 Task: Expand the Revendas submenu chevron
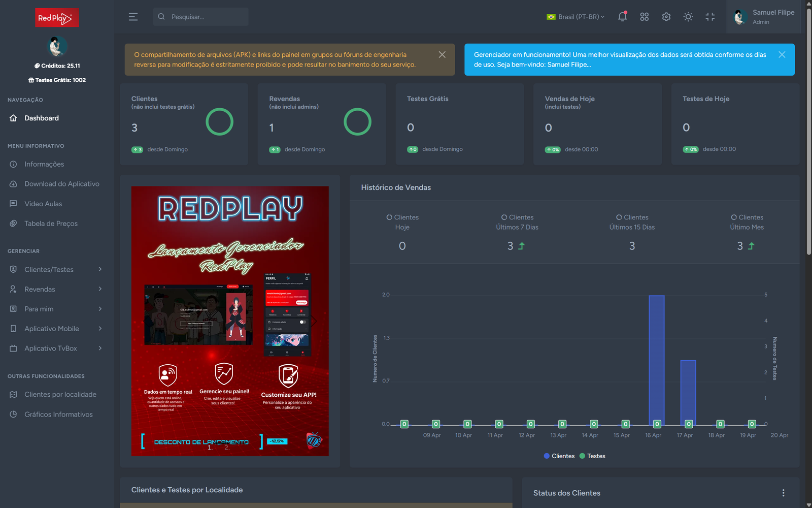[100, 289]
